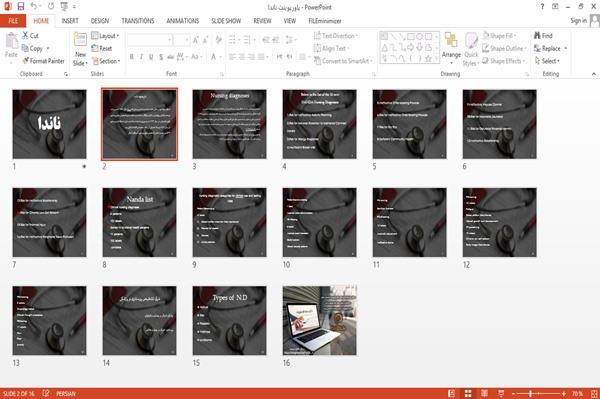Switch to Slide Sorter view in status bar

pos(468,394)
